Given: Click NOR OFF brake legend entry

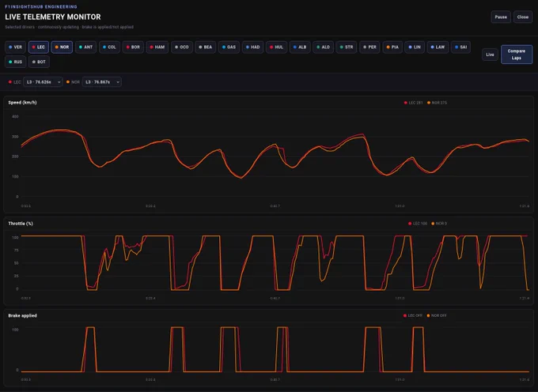Looking at the screenshot, I should click(x=437, y=315).
